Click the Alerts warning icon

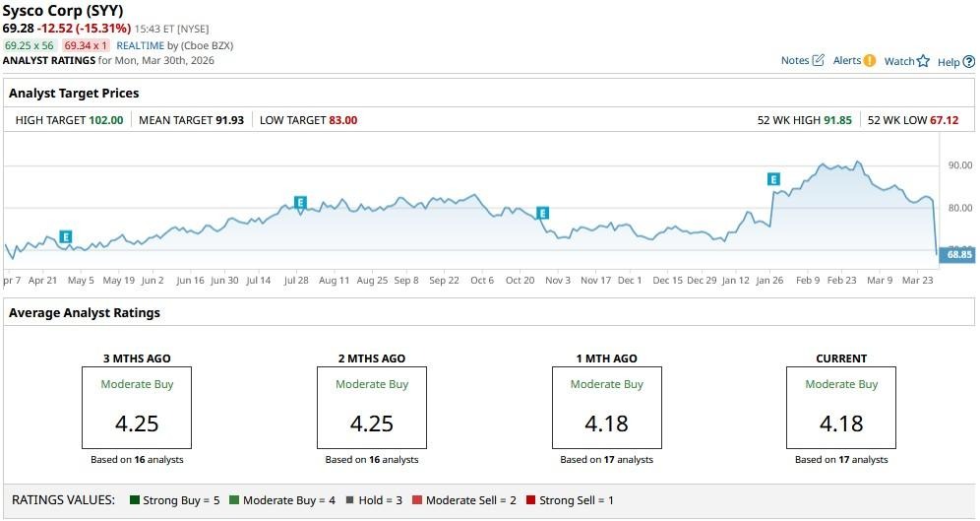point(870,61)
